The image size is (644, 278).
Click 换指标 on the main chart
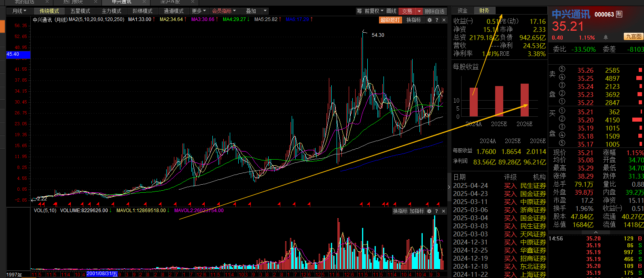click(x=414, y=20)
